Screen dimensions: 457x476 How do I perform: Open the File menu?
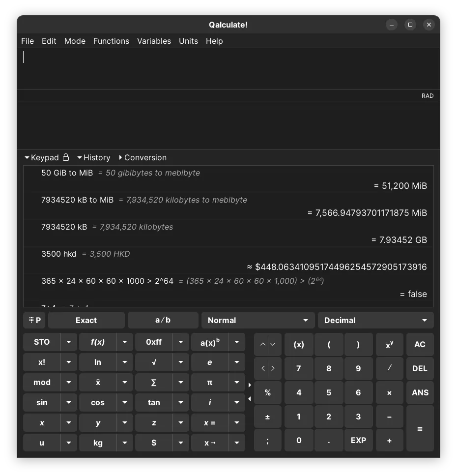28,41
